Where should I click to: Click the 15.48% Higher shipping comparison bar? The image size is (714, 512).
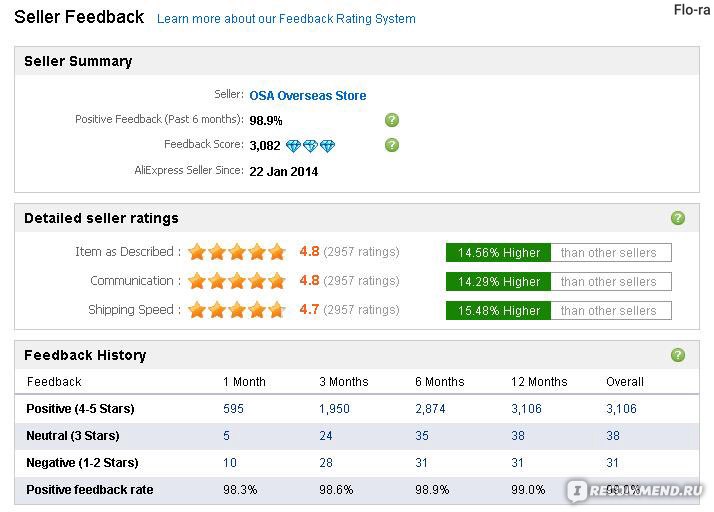pos(498,311)
